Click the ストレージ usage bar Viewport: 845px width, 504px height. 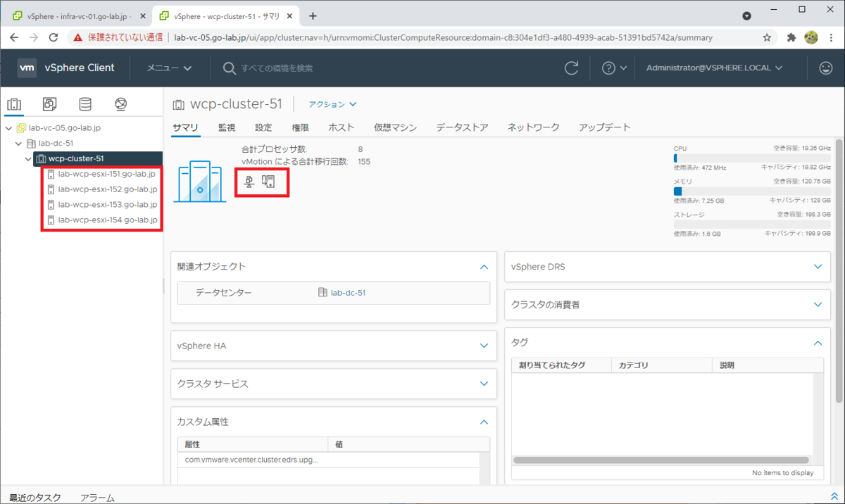click(x=752, y=224)
